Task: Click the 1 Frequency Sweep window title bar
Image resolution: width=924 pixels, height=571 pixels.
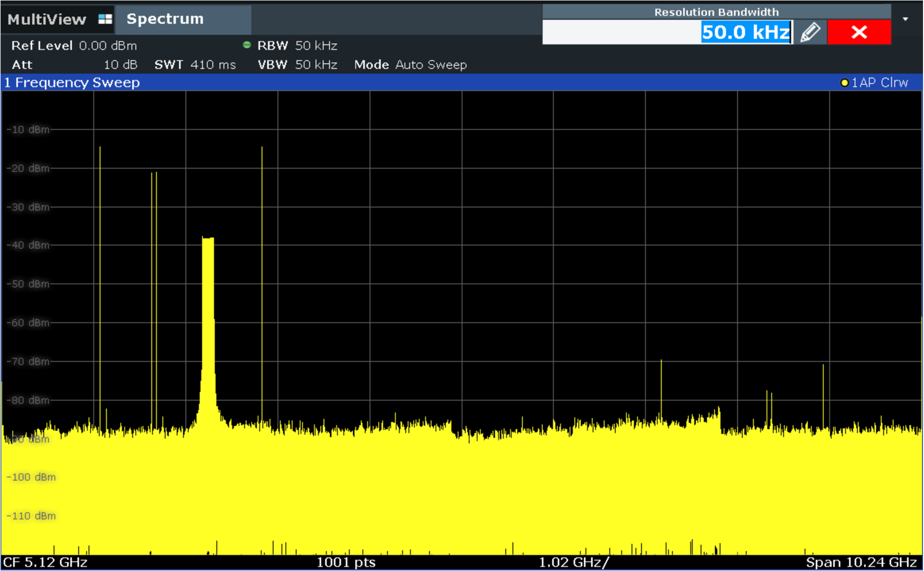Action: 72,82
